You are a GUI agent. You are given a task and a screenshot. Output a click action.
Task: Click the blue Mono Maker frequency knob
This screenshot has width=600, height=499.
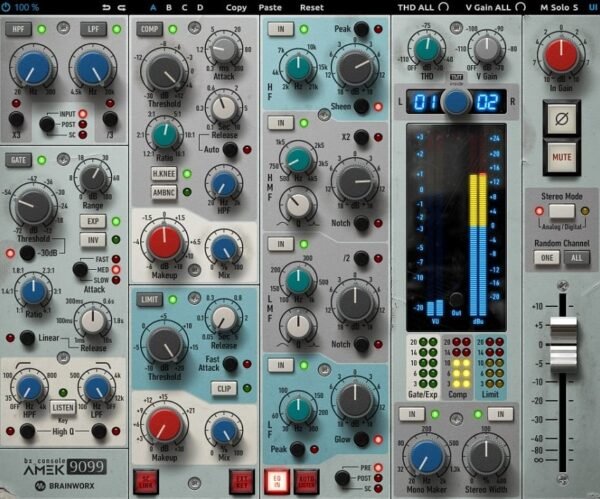pyautogui.click(x=427, y=456)
